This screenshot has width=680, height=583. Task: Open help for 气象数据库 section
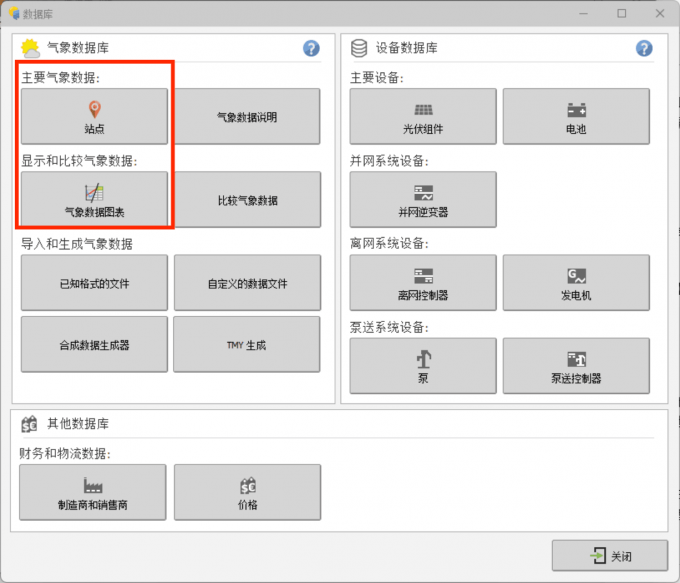[311, 48]
